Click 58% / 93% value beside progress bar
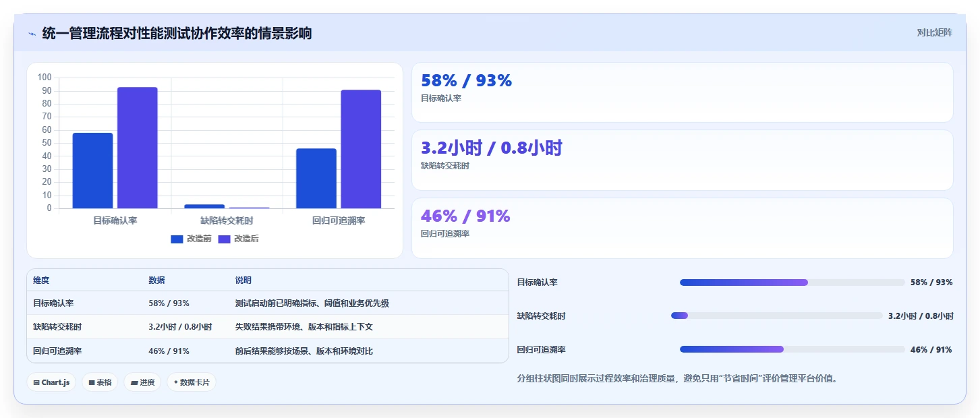The image size is (980, 418). pyautogui.click(x=931, y=282)
